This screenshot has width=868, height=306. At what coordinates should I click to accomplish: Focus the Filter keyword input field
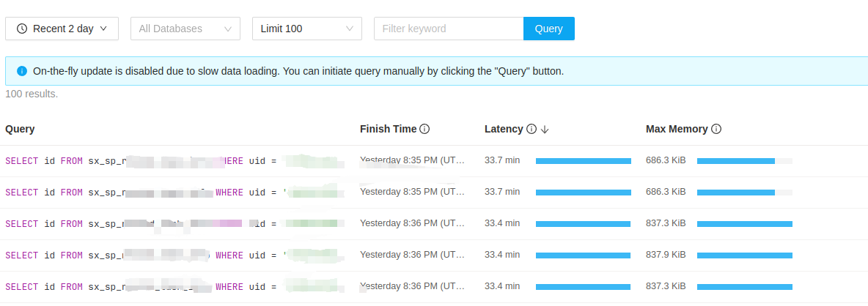[448, 29]
